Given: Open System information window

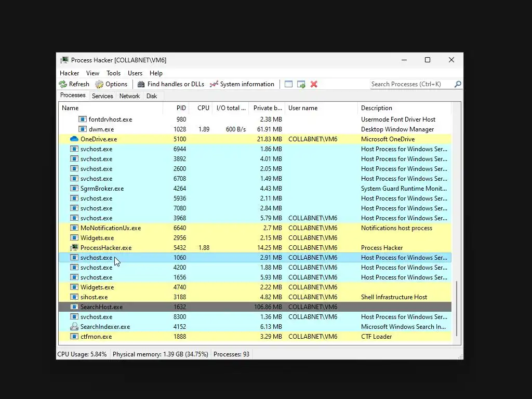Looking at the screenshot, I should [x=242, y=84].
